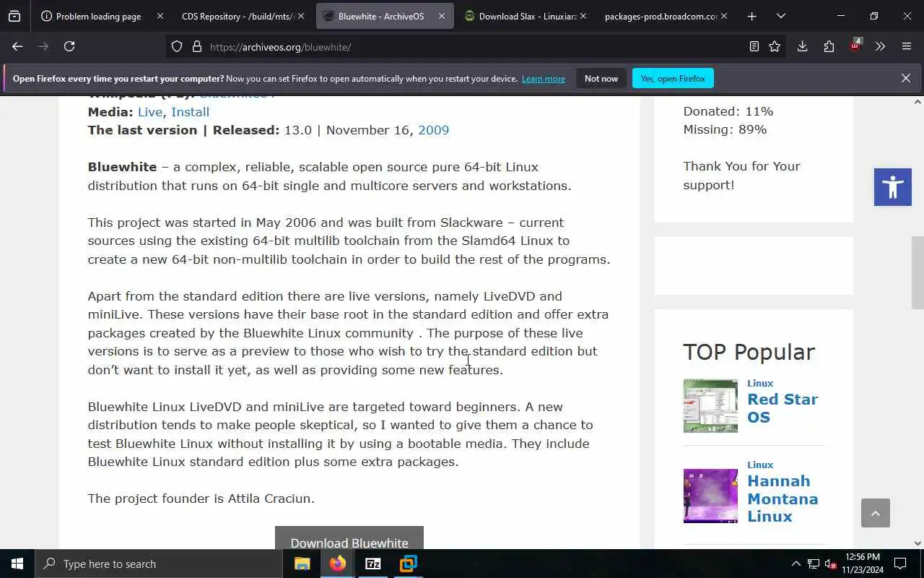The width and height of the screenshot is (924, 578).
Task: Open the Firefox View icon
Action: [14, 16]
